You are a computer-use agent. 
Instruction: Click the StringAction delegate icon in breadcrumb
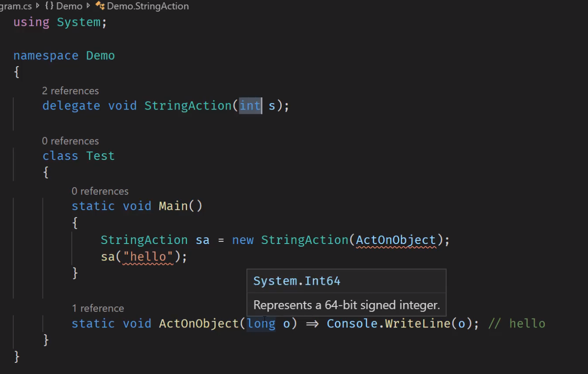[100, 6]
